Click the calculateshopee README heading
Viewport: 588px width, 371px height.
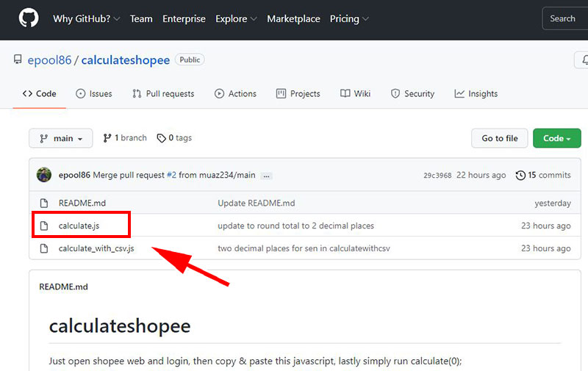[120, 326]
